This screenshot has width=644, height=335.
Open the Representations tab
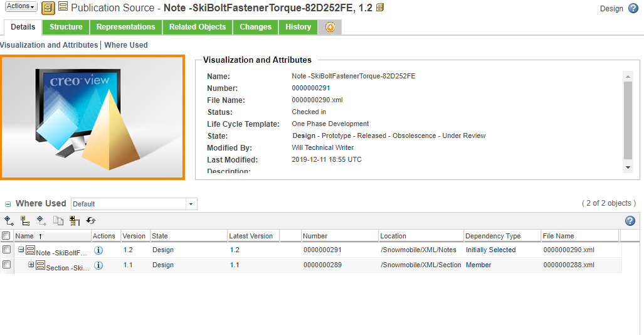click(125, 27)
